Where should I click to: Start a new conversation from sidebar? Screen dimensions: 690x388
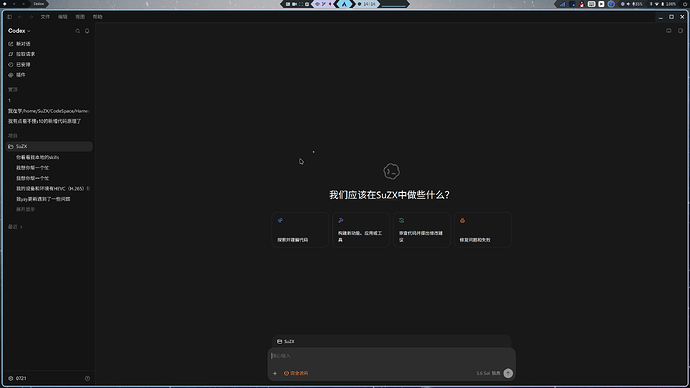(19, 44)
